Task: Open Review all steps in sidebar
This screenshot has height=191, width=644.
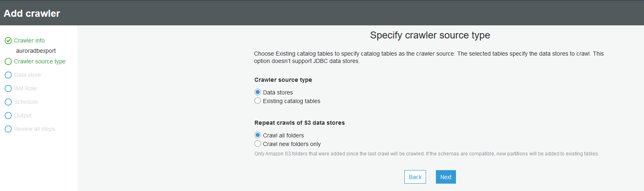Action: pyautogui.click(x=34, y=129)
